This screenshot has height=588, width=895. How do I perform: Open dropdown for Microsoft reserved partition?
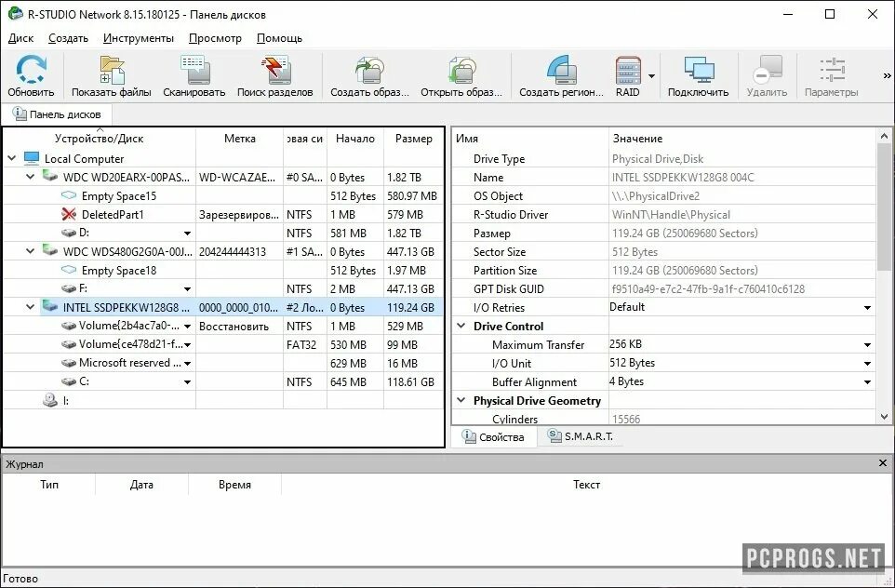pos(187,364)
